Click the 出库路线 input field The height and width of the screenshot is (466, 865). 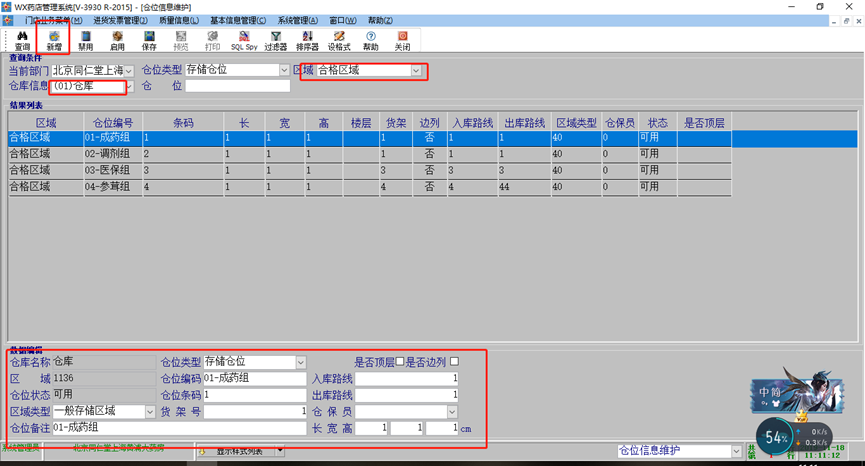click(x=407, y=395)
